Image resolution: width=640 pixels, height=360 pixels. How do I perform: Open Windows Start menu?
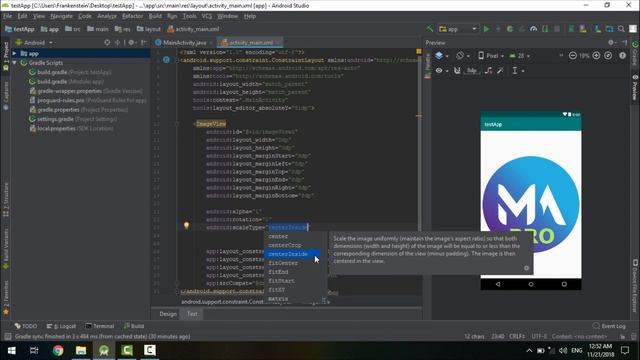11,350
